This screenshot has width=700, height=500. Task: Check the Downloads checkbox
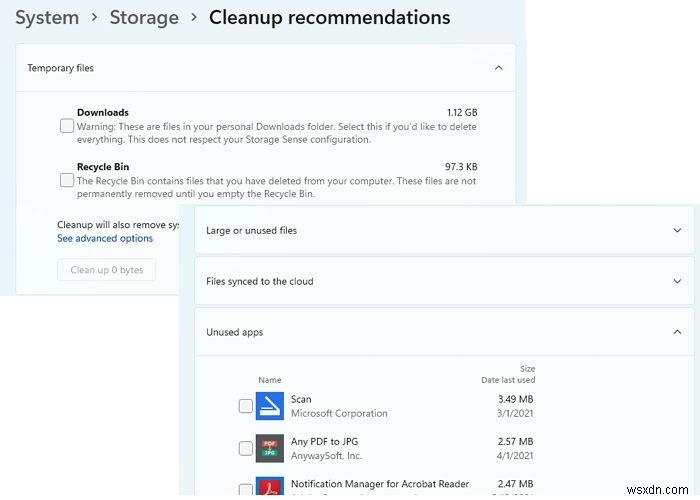[x=66, y=126]
